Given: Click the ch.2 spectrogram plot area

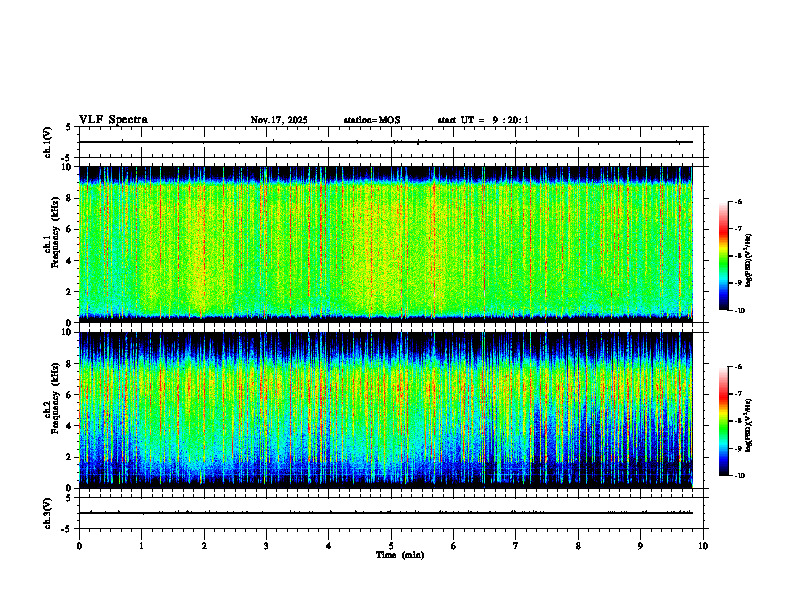Looking at the screenshot, I should click(386, 410).
